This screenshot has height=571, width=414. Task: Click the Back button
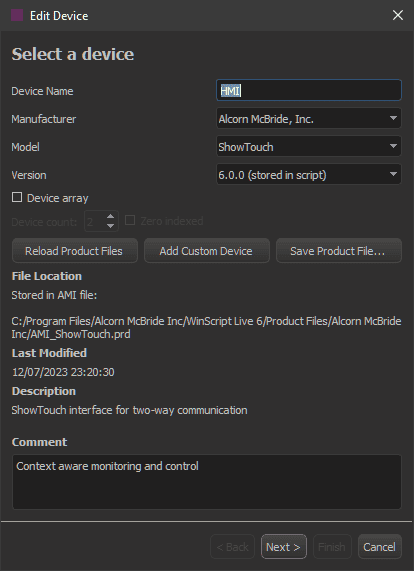(x=232, y=547)
